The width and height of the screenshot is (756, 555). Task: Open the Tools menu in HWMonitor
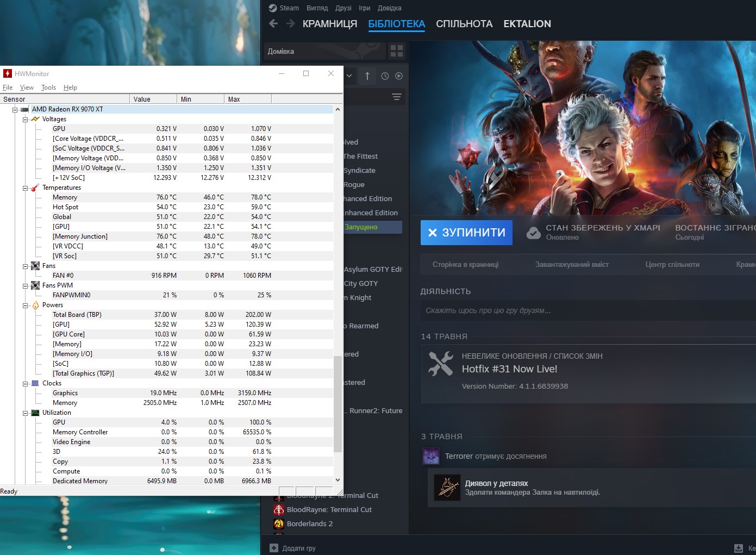click(x=48, y=88)
